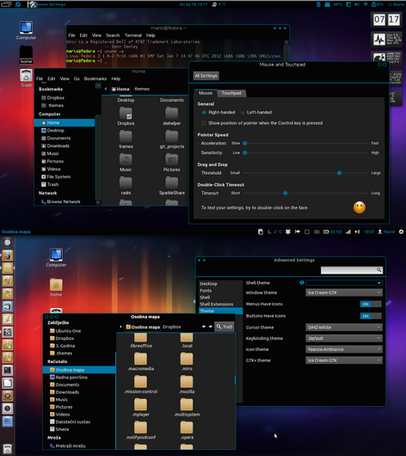The width and height of the screenshot is (406, 456).
Task: Launch Firefox from the left dock
Action: pos(7,256)
